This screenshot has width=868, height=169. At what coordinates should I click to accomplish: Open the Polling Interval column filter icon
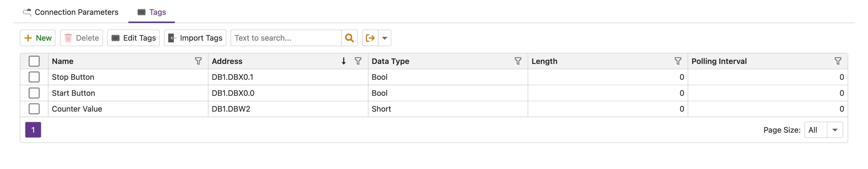tap(838, 61)
